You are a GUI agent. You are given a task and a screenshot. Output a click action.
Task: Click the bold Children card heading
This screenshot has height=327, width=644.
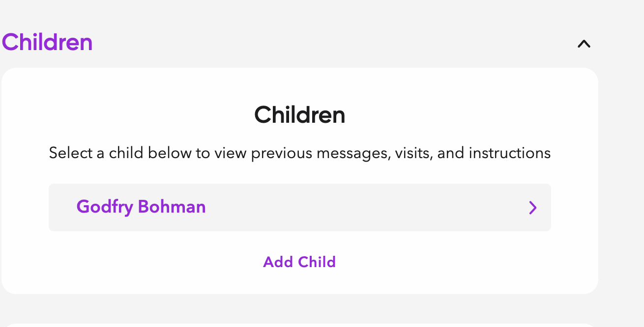coord(299,115)
